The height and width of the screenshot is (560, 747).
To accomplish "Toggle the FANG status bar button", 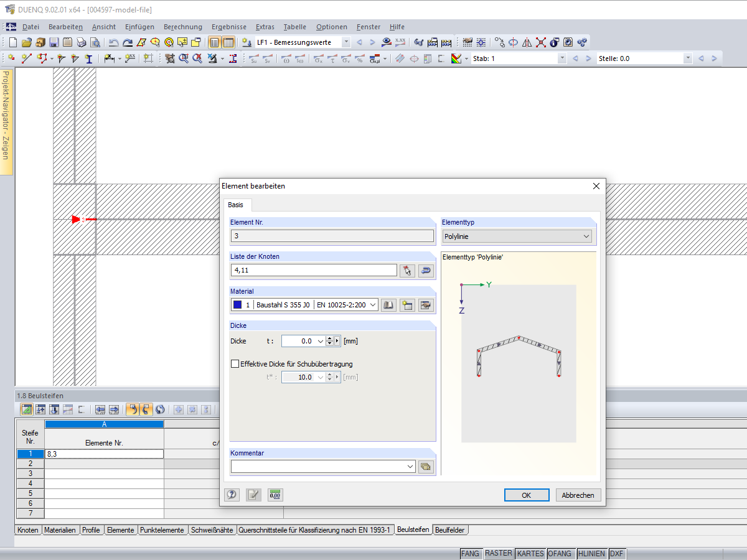I will pyautogui.click(x=471, y=553).
